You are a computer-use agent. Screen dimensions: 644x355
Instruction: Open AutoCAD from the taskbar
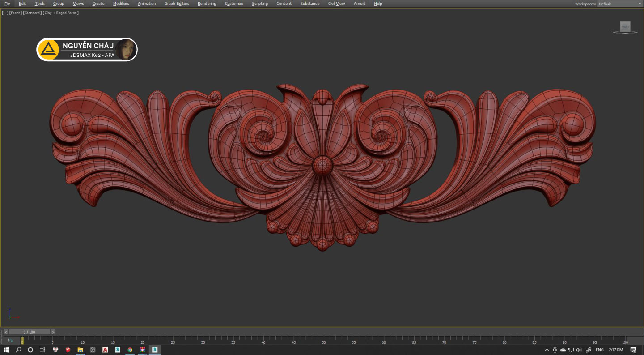click(105, 350)
